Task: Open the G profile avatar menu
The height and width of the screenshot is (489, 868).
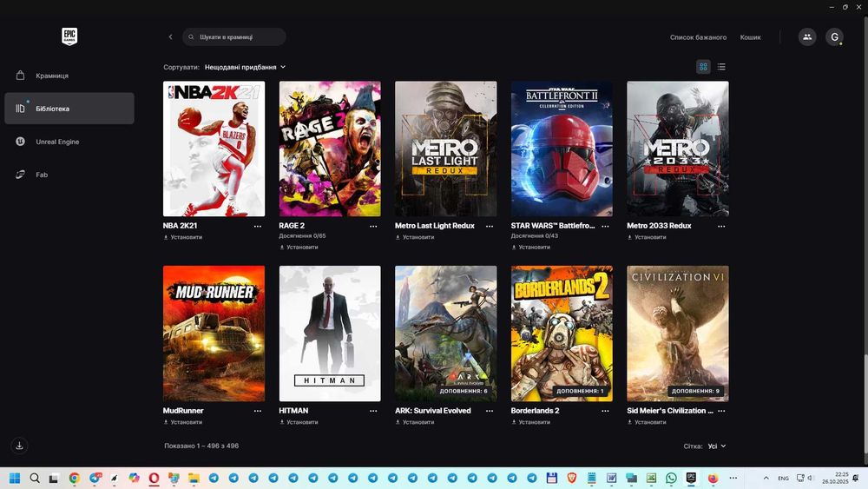Action: pos(834,37)
